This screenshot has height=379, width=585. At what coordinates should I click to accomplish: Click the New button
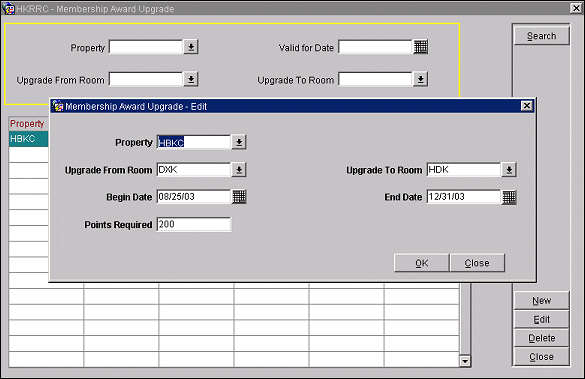pyautogui.click(x=541, y=301)
